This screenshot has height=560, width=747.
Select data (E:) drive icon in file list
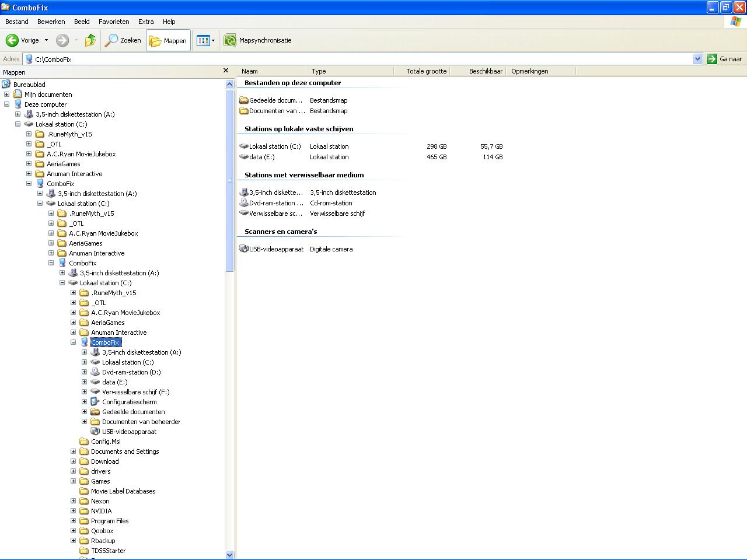pos(244,157)
